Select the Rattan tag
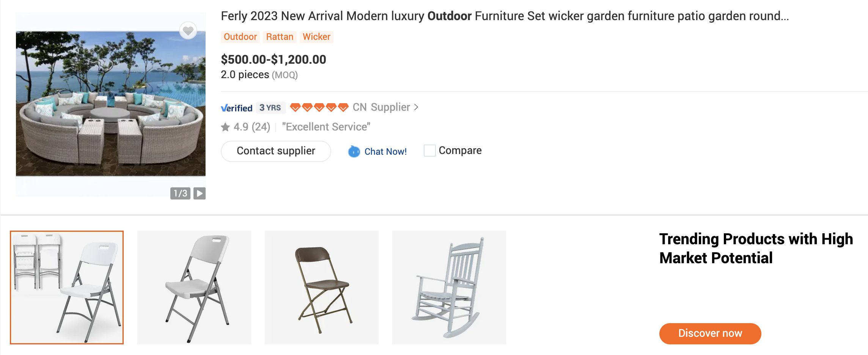The image size is (868, 355). [x=280, y=37]
